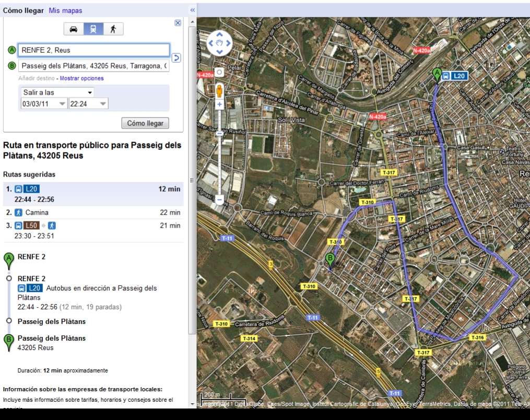
Task: Pan map right arrow
Action: tap(229, 43)
